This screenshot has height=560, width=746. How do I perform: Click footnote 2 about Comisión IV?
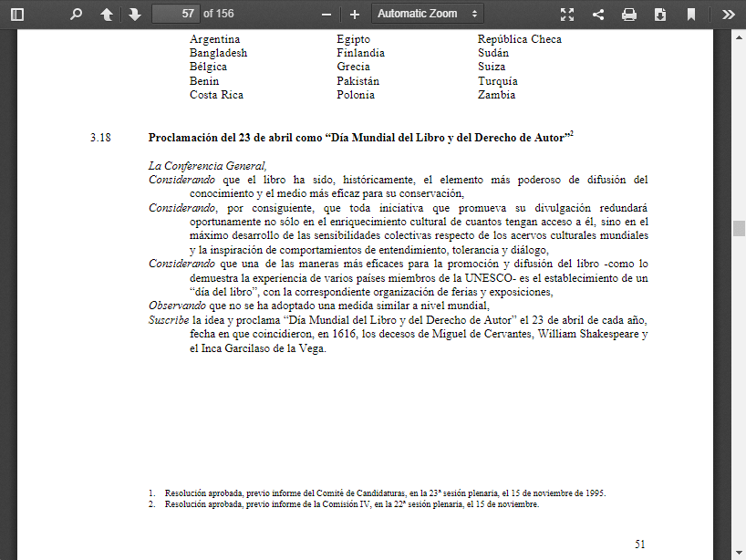coord(344,504)
